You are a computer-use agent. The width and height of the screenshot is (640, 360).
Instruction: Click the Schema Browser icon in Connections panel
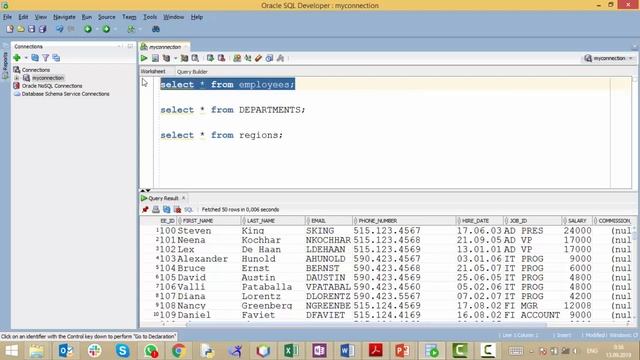pos(56,58)
